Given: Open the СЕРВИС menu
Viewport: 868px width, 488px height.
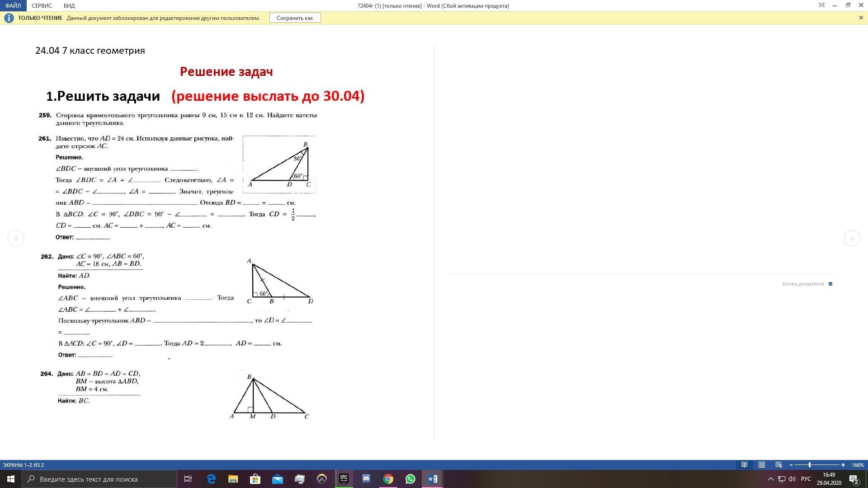Looking at the screenshot, I should pyautogui.click(x=42, y=6).
